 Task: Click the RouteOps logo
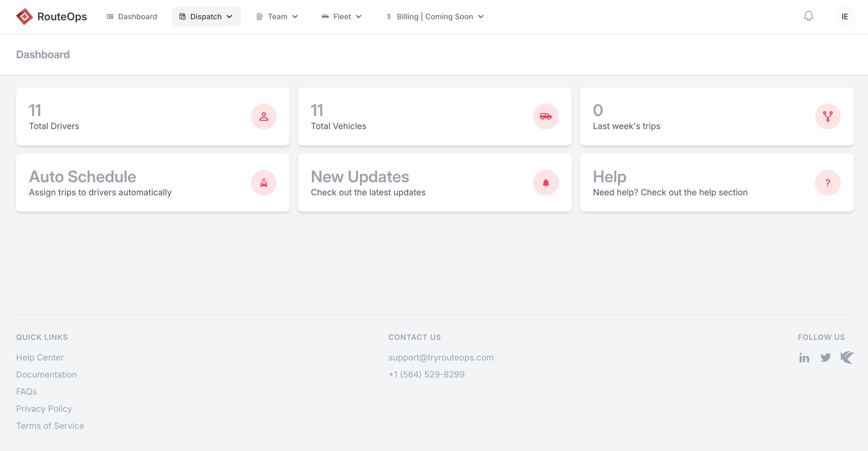[52, 17]
